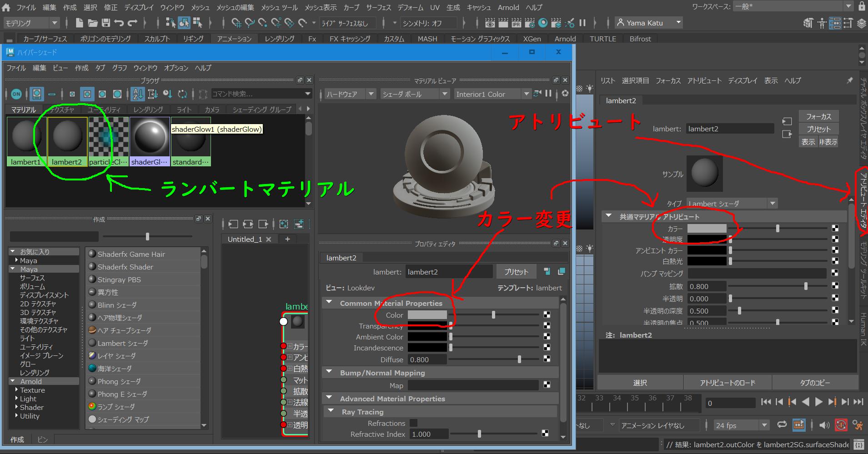
Task: Activate the select by object type icon
Action: click(184, 23)
